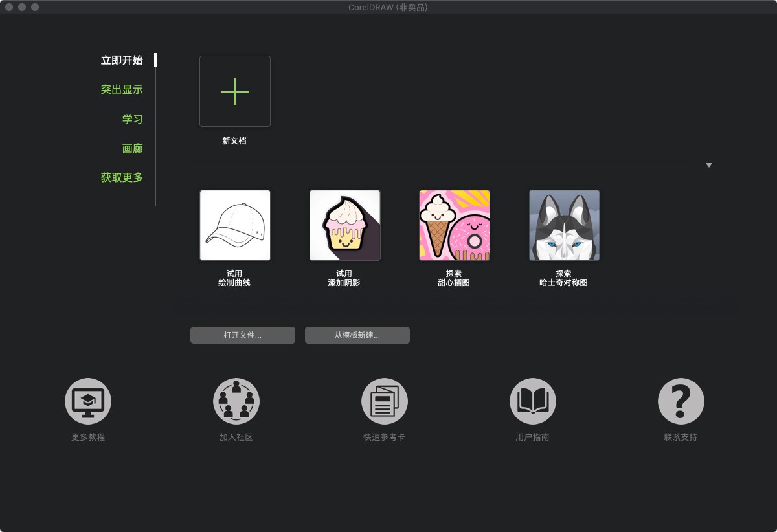Open the 哈士奇对称图 husky symmetry thumbnail
Viewport: 777px width, 532px height.
point(564,225)
